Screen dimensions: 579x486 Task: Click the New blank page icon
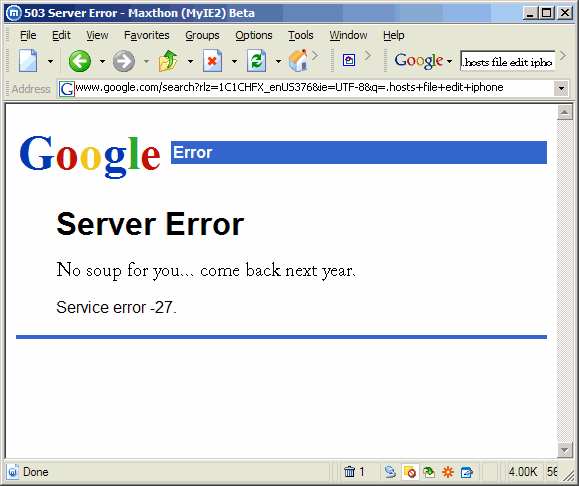point(28,61)
